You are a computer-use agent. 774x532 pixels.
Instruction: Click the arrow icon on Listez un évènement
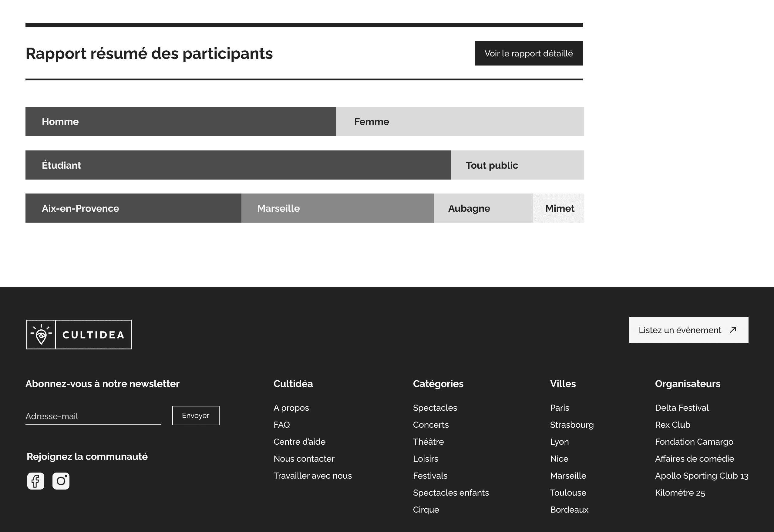[x=733, y=330]
